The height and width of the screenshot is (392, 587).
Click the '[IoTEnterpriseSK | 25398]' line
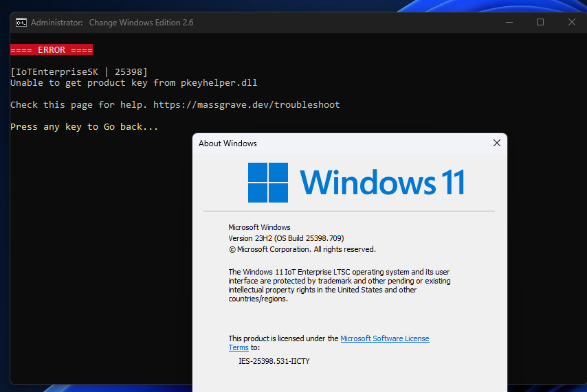point(79,72)
